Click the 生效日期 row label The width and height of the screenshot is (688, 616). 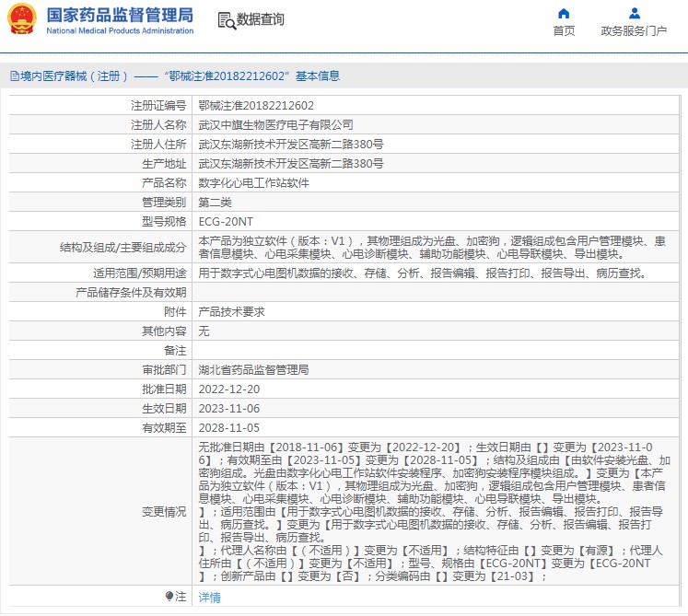pos(164,409)
